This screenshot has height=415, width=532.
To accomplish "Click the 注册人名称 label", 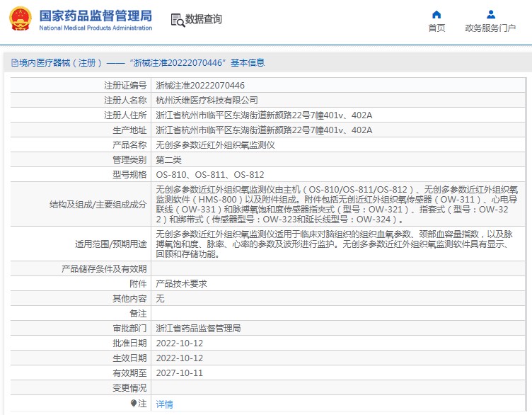I will pos(125,100).
